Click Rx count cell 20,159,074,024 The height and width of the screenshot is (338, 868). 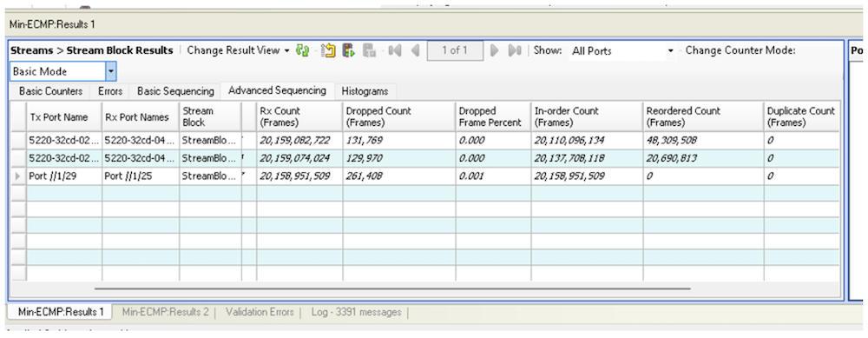[299, 158]
